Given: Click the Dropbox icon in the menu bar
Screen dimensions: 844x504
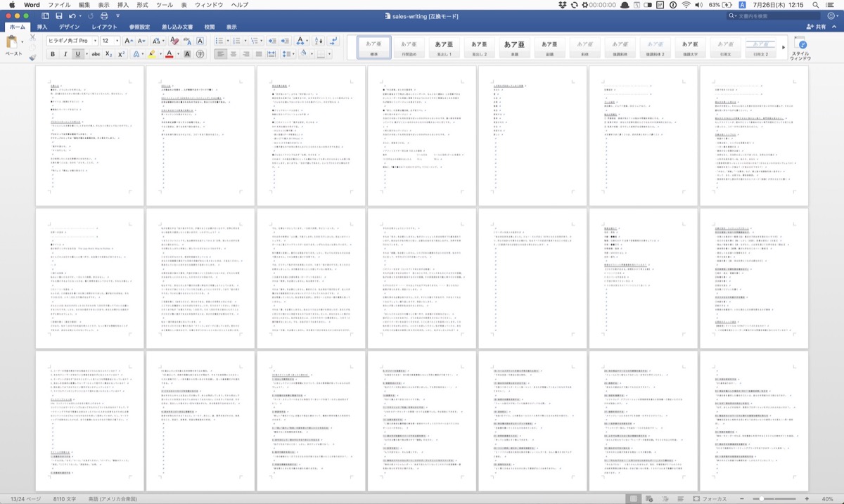Looking at the screenshot, I should (x=562, y=5).
